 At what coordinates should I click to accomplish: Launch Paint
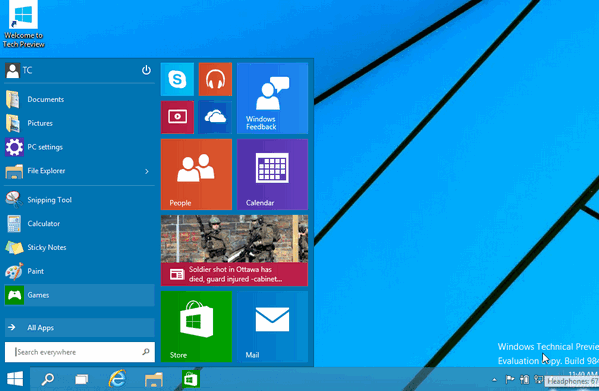click(x=79, y=271)
